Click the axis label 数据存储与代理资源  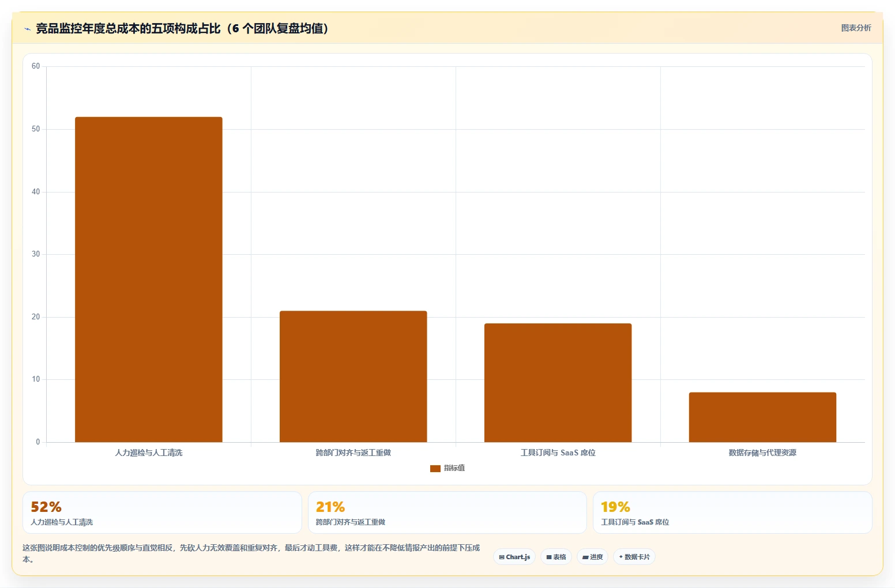coord(762,453)
